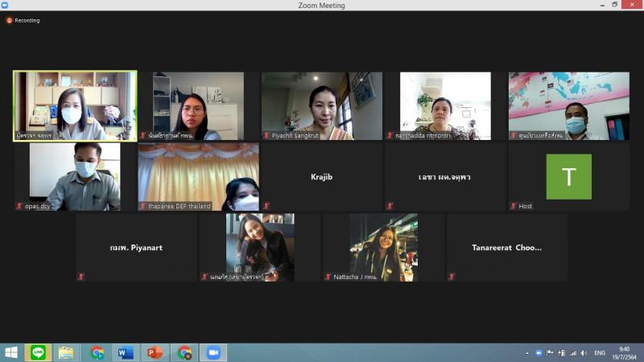Select the Tanareerat Choo... participant tile

tap(507, 247)
